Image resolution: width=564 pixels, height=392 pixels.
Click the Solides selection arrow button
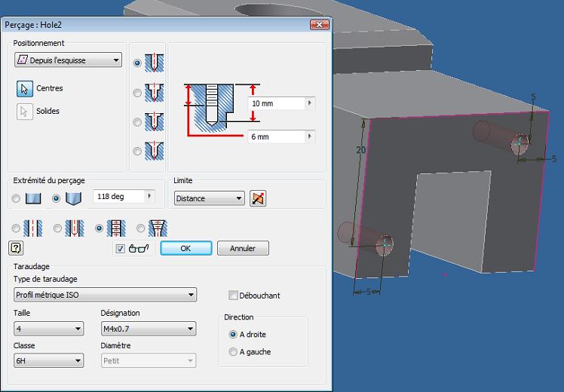[x=24, y=112]
